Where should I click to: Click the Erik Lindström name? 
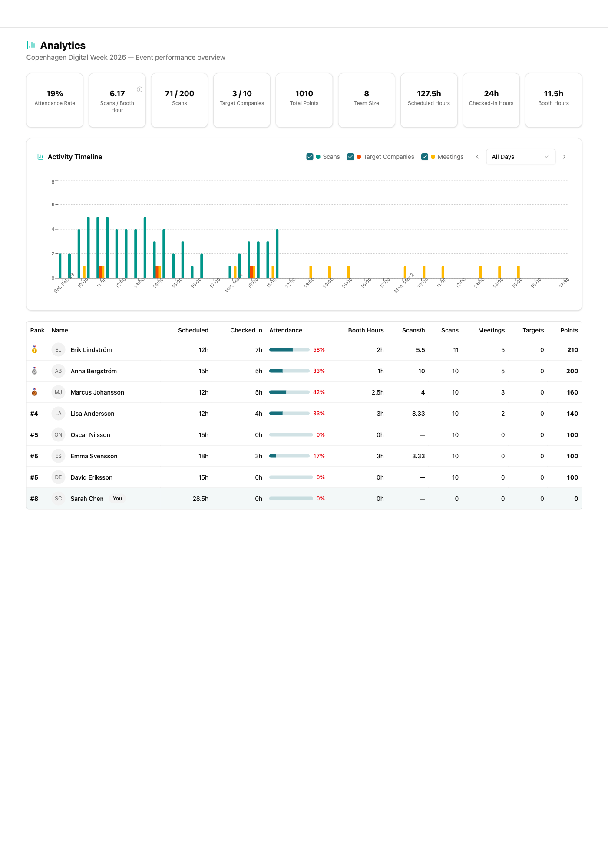[91, 350]
